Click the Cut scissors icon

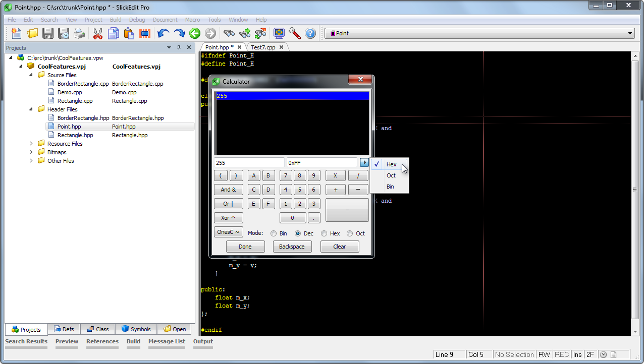point(97,33)
